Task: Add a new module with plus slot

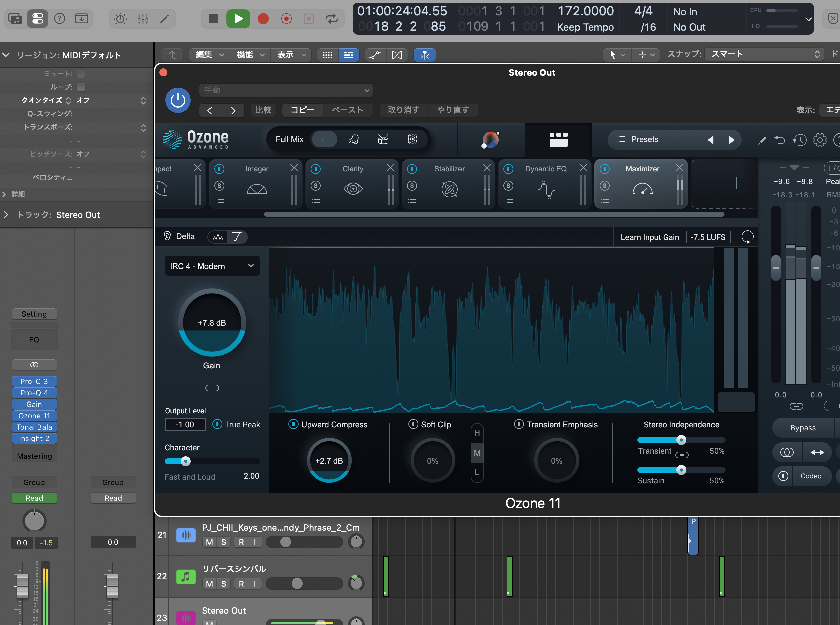Action: (x=736, y=183)
